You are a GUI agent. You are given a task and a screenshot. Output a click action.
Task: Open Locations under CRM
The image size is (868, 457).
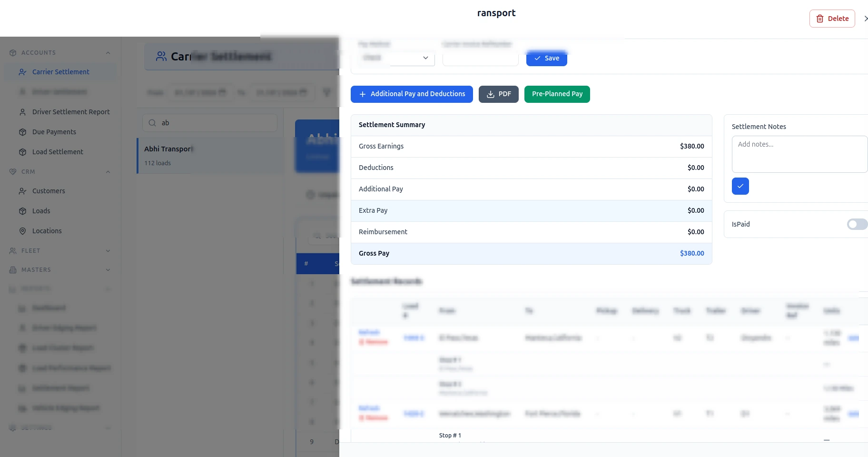click(x=47, y=231)
